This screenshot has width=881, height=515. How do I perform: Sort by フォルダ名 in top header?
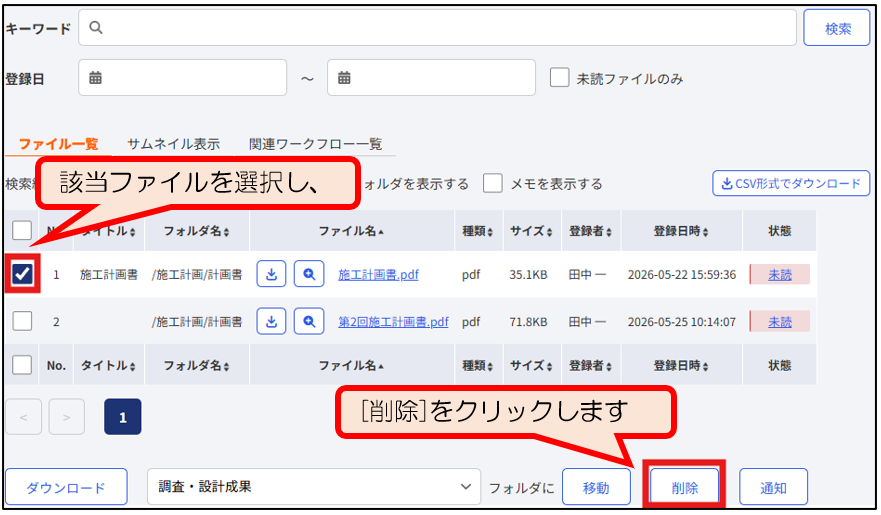197,231
